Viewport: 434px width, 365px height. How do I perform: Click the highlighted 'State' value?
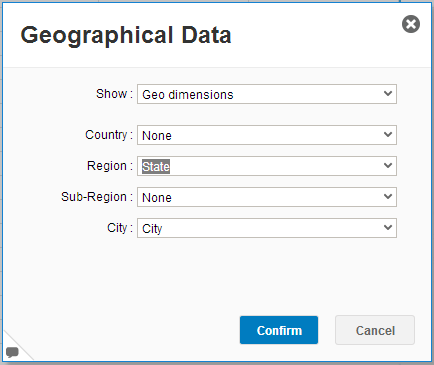pyautogui.click(x=156, y=166)
